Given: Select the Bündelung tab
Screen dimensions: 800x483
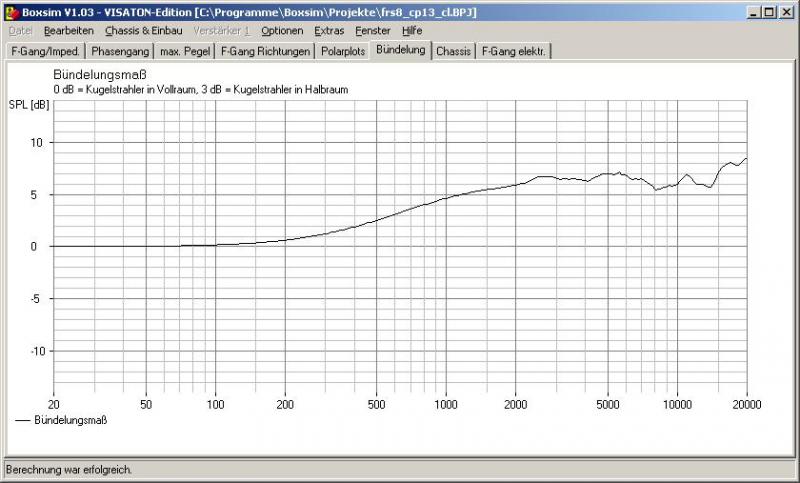Looking at the screenshot, I should 401,50.
